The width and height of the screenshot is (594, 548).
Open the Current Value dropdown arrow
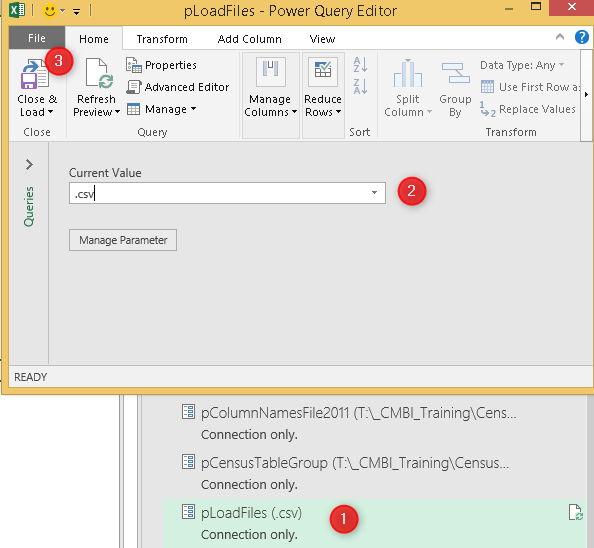pos(374,193)
